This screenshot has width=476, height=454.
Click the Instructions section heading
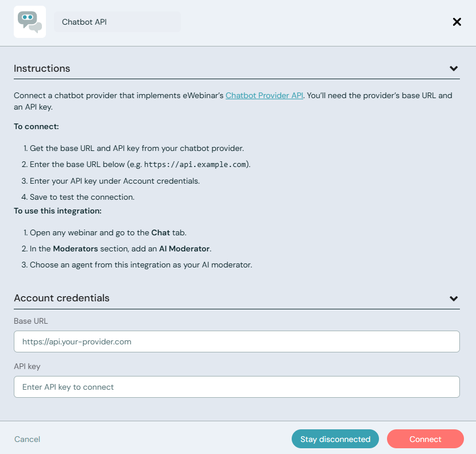pyautogui.click(x=42, y=68)
